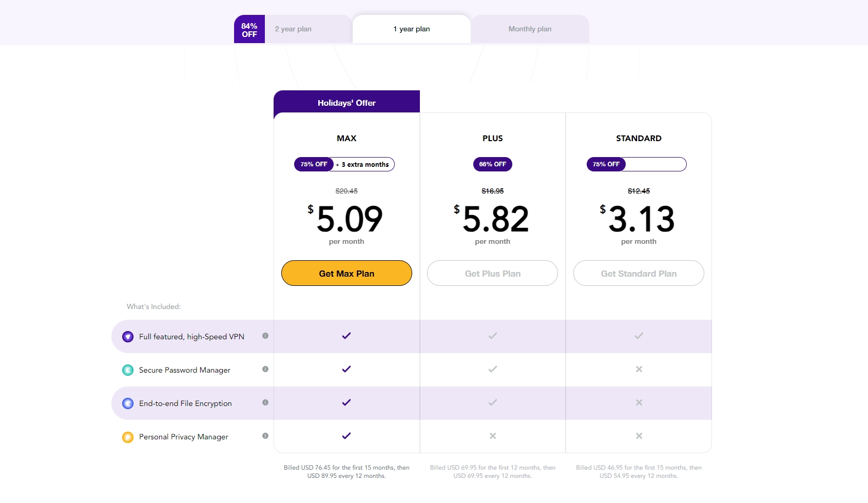
Task: Click MAX checkmark for End-to-end File Encryption
Action: click(x=346, y=402)
